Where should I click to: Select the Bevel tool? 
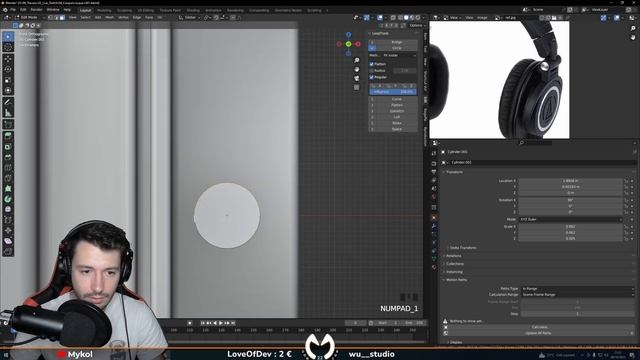point(8,157)
